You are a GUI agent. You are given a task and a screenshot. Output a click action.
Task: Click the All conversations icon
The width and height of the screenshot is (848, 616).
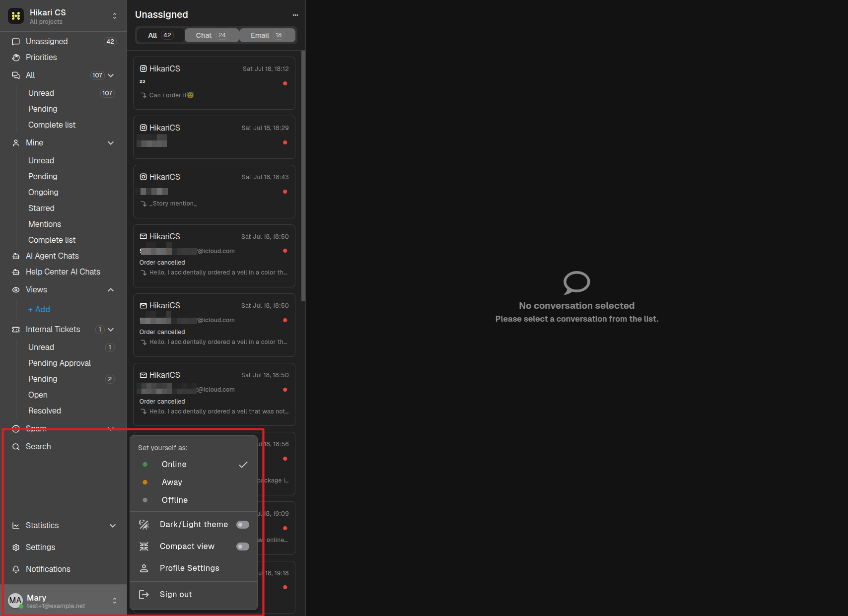tap(16, 75)
